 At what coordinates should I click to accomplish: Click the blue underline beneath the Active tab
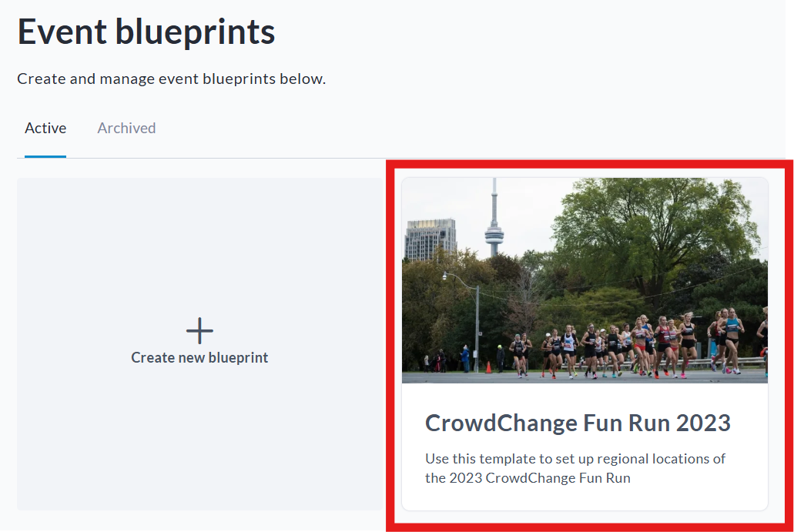[45, 156]
